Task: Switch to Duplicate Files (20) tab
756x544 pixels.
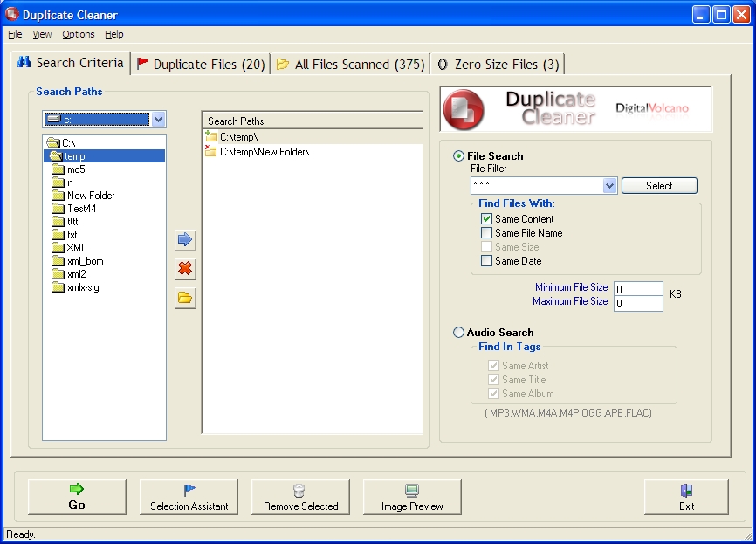Action: [x=201, y=64]
